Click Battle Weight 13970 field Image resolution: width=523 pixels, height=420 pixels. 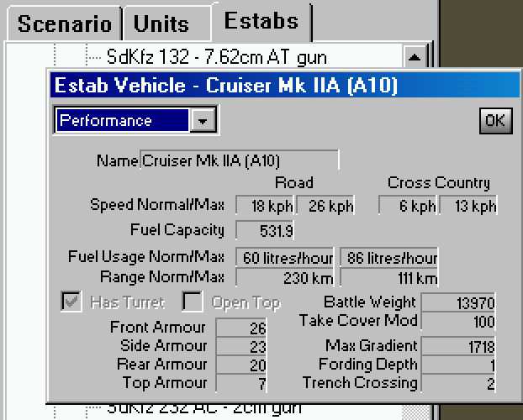point(458,302)
